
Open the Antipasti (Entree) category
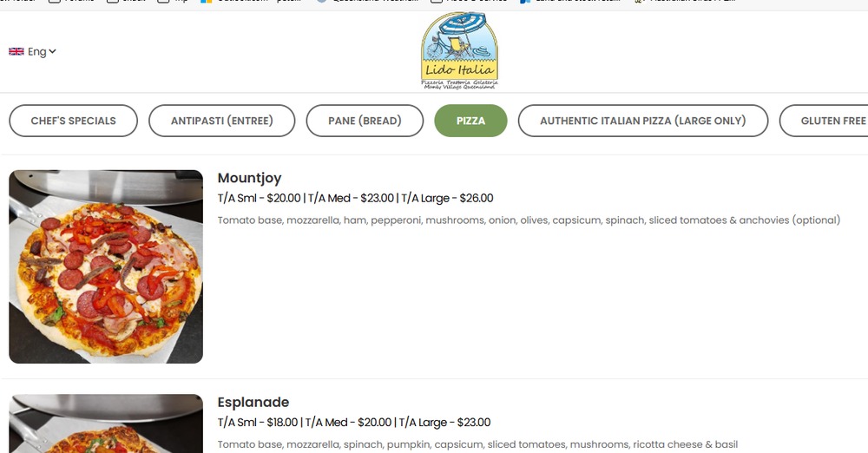click(221, 121)
